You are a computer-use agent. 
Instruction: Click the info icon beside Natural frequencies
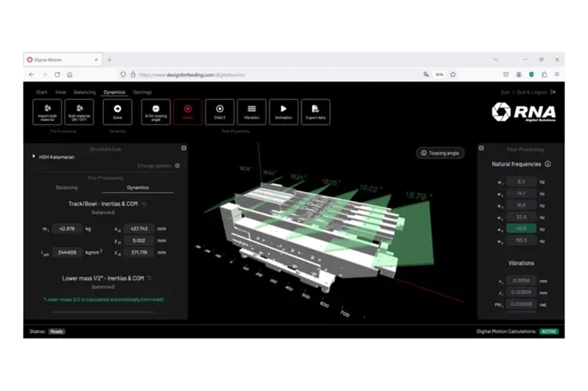click(548, 164)
